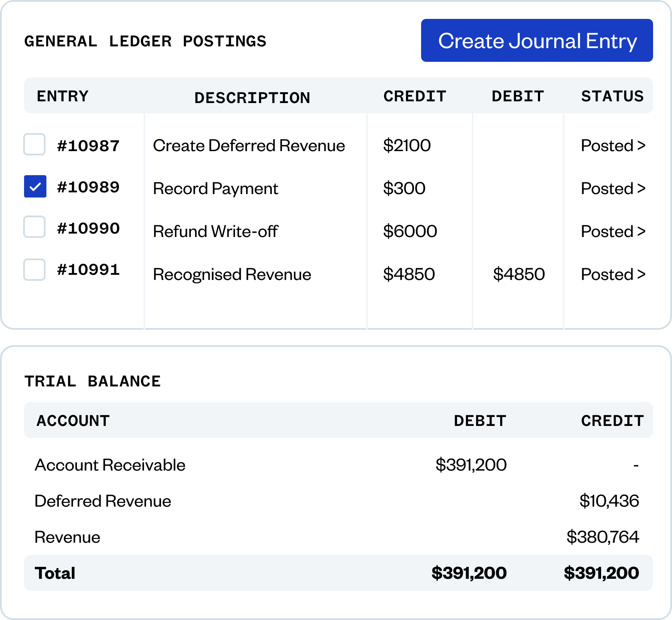Click the STATUS column header
672x620 pixels.
tap(612, 96)
